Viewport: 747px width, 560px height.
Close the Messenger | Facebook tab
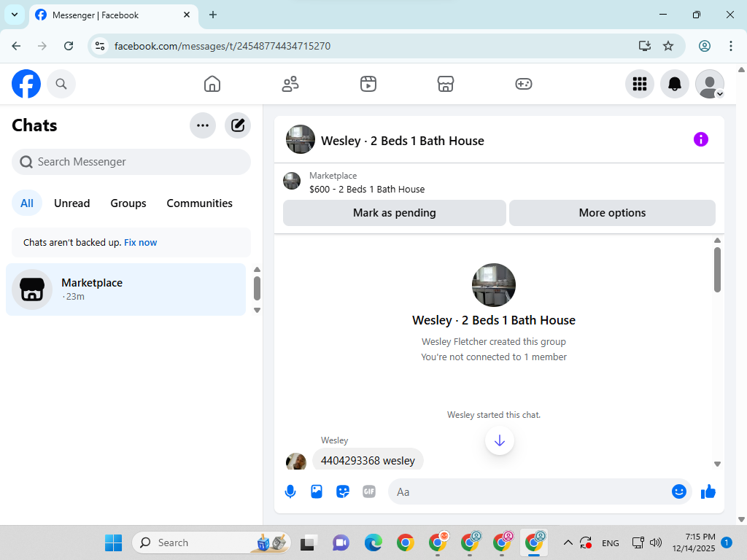tap(187, 15)
